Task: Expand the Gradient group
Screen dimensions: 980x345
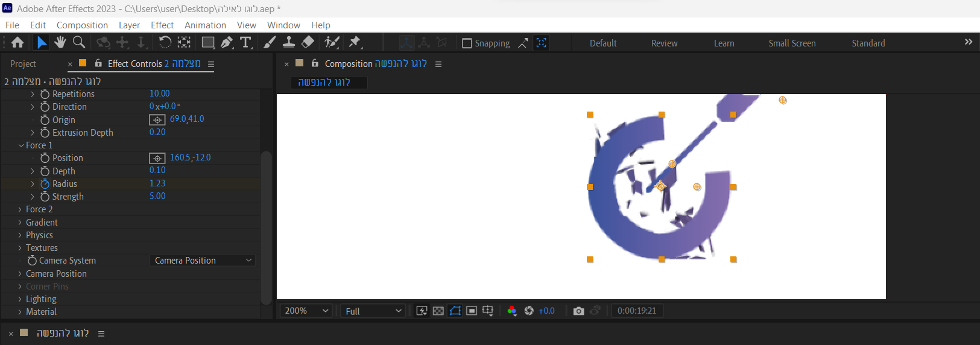Action: [20, 223]
